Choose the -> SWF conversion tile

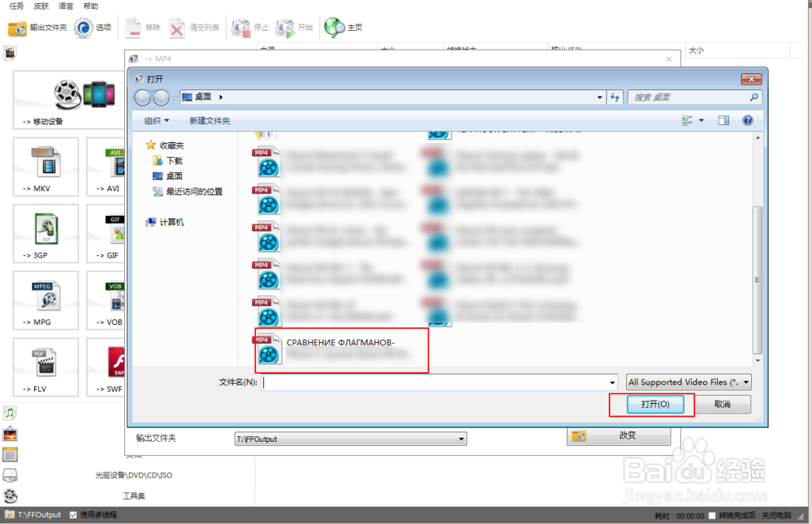tap(106, 367)
